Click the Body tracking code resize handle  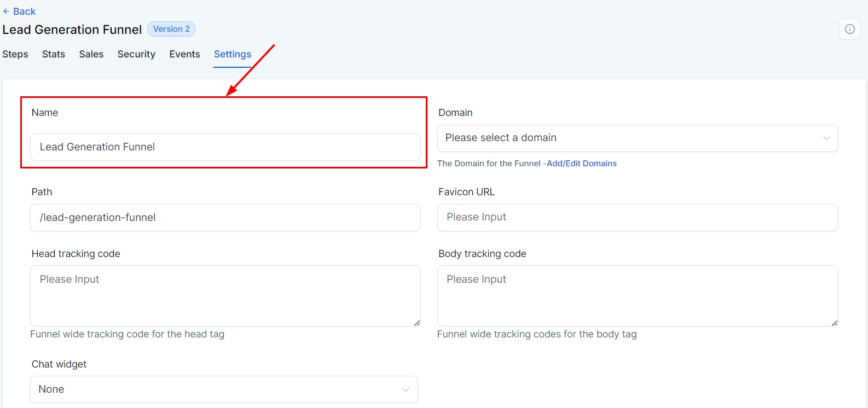tap(835, 323)
